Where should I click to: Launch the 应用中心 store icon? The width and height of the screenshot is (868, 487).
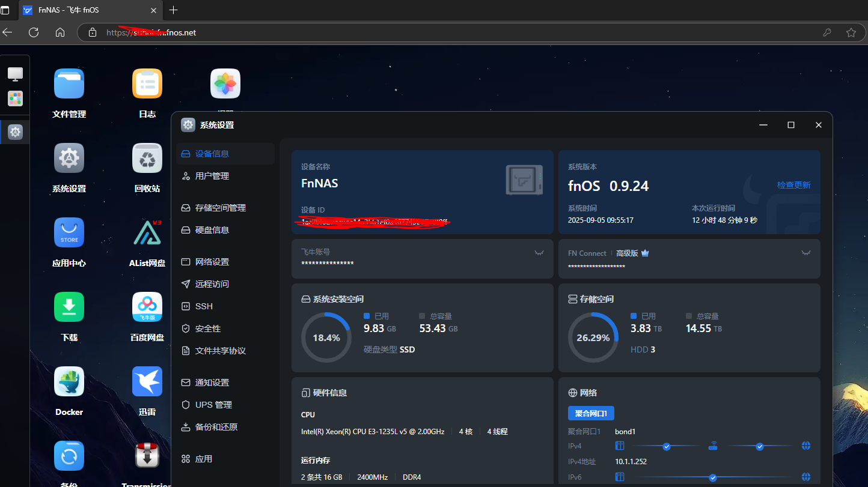tap(69, 232)
